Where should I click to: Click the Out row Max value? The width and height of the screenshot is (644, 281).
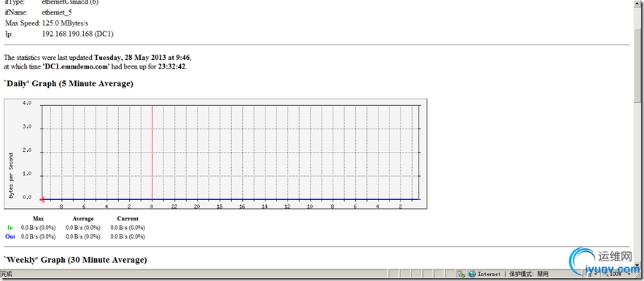point(38,236)
